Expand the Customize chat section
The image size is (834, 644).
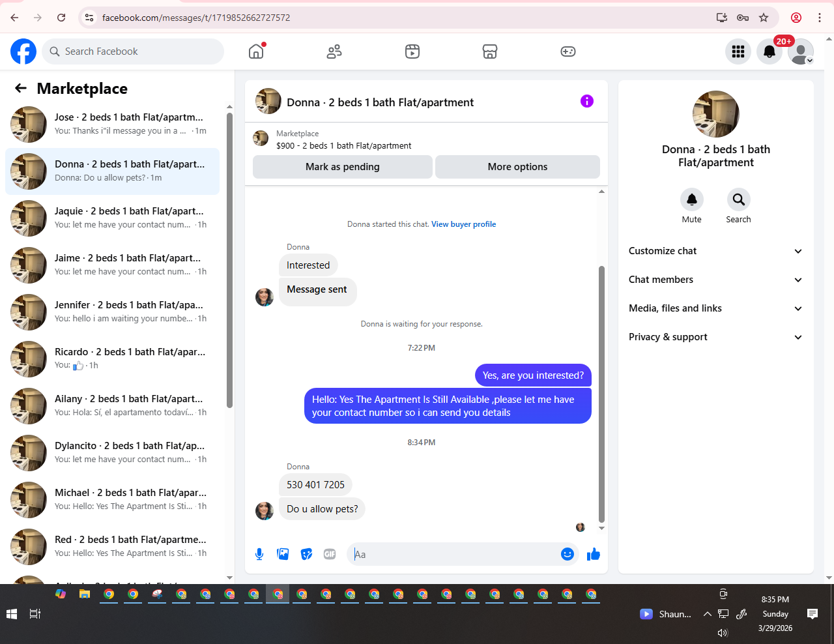pos(715,251)
